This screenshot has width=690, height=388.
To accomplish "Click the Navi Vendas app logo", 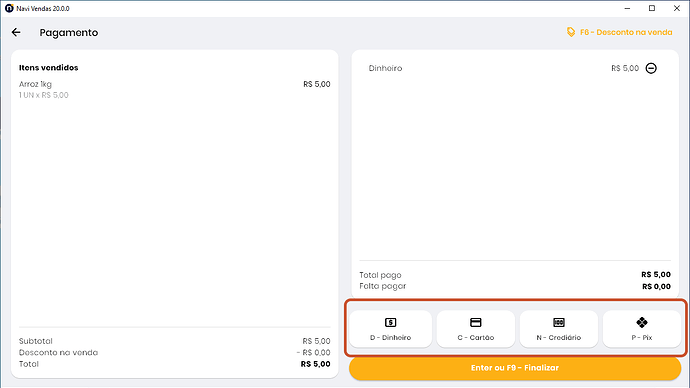I will 9,8.
